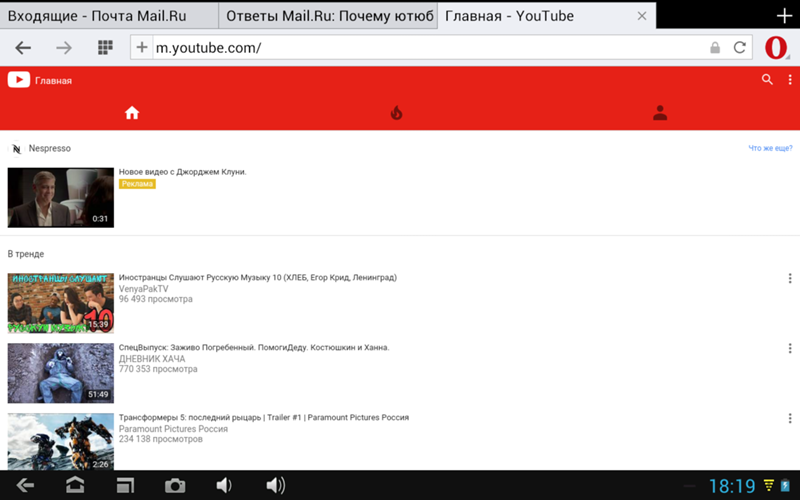Open Новое видео с Джорджем Клуни title

[x=183, y=172]
